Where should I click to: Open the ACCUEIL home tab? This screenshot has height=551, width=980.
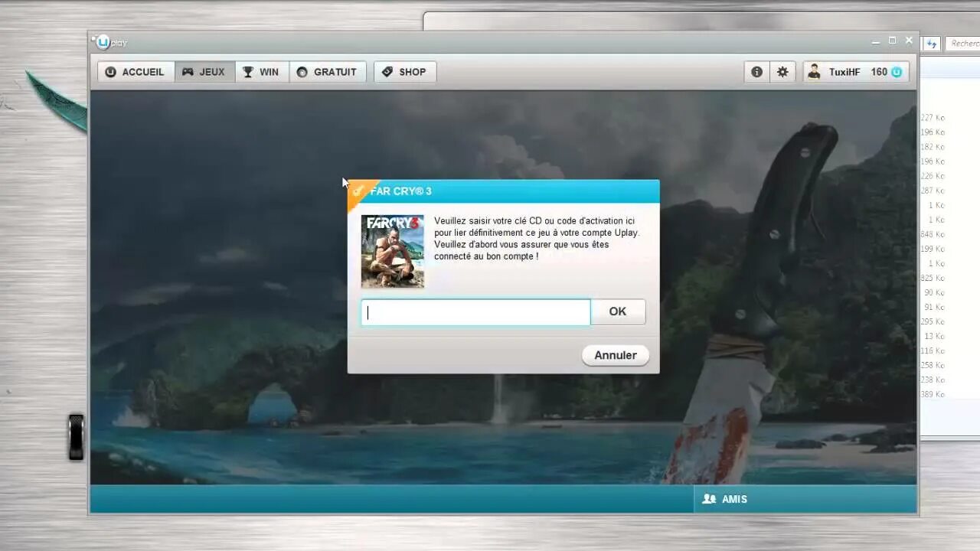[136, 72]
